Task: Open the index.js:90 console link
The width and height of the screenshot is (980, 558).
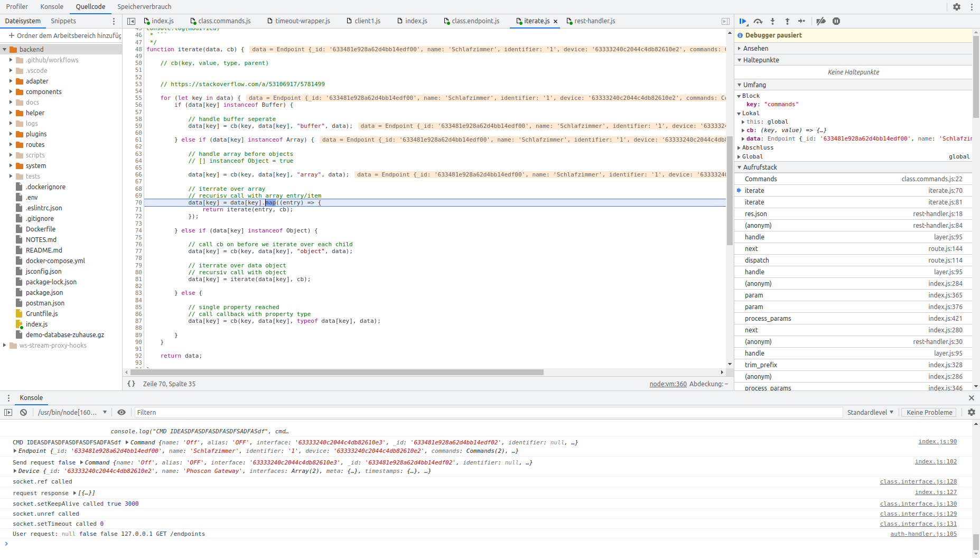Action: pos(937,441)
